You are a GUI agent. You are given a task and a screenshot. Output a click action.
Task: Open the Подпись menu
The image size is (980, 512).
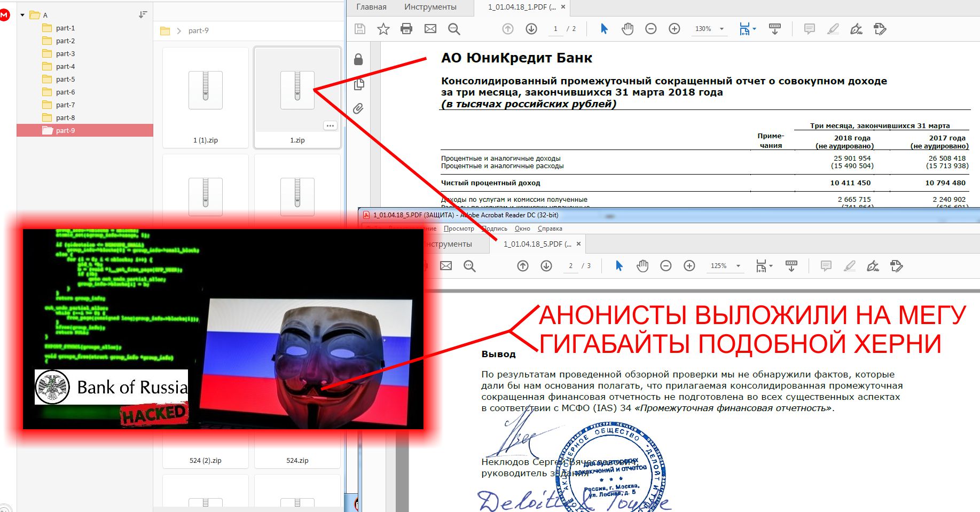(495, 229)
